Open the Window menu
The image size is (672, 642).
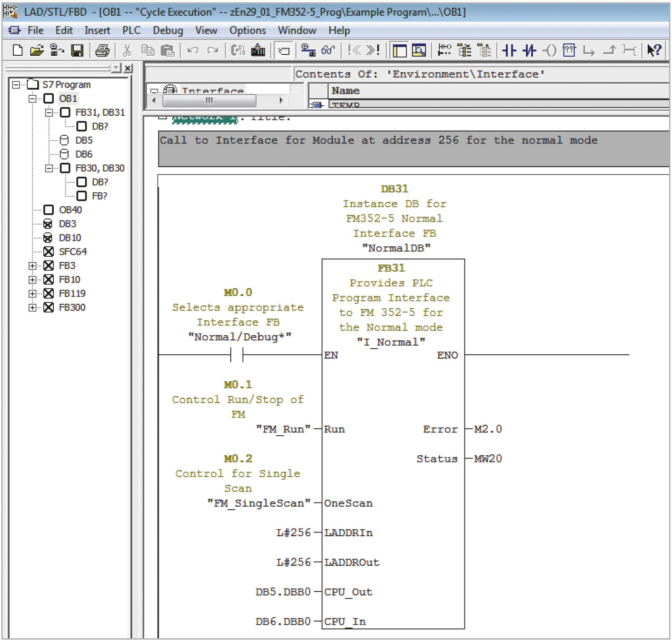297,30
